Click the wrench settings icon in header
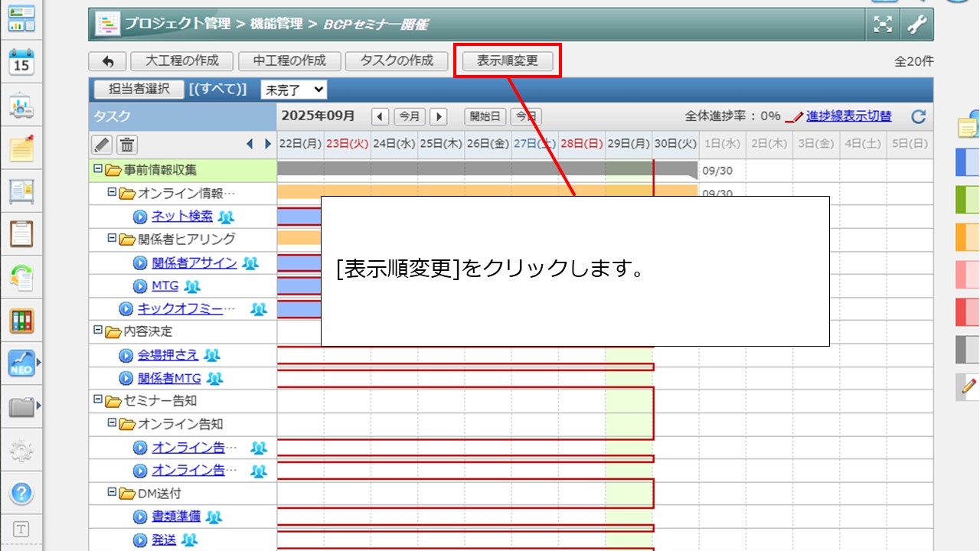The width and height of the screenshot is (980, 551). (916, 24)
